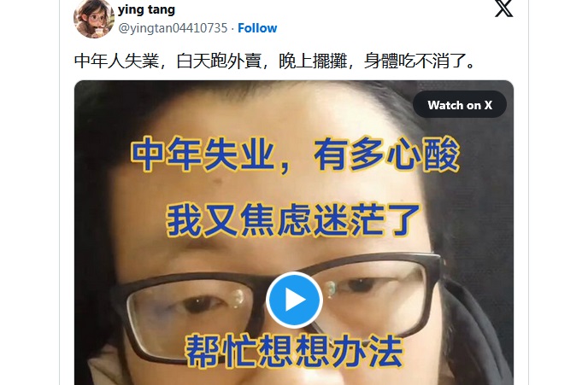588x385 pixels.
Task: Open ying tang's profile avatar
Action: tap(94, 19)
